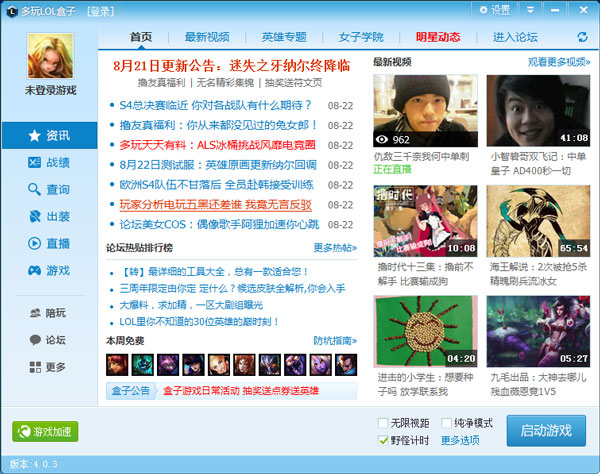Viewport: 600px width, 474px height.
Task: Open 无名精彩集锦 sub-headline link
Action: point(225,83)
